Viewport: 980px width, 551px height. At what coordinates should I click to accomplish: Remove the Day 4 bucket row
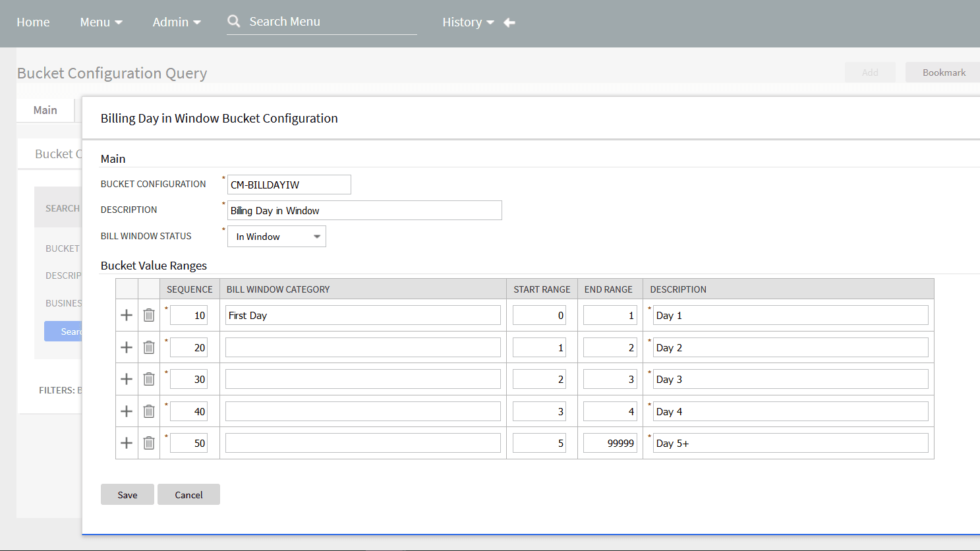pos(148,411)
